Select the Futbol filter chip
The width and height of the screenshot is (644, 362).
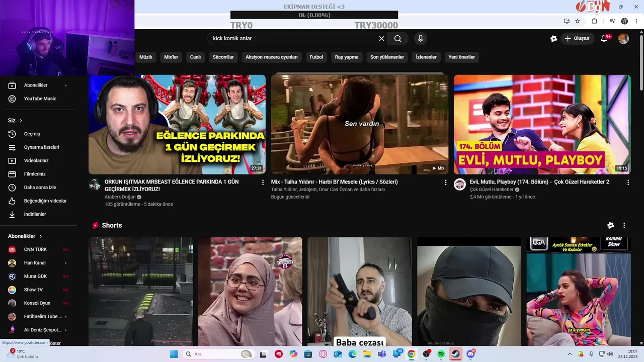tap(316, 57)
